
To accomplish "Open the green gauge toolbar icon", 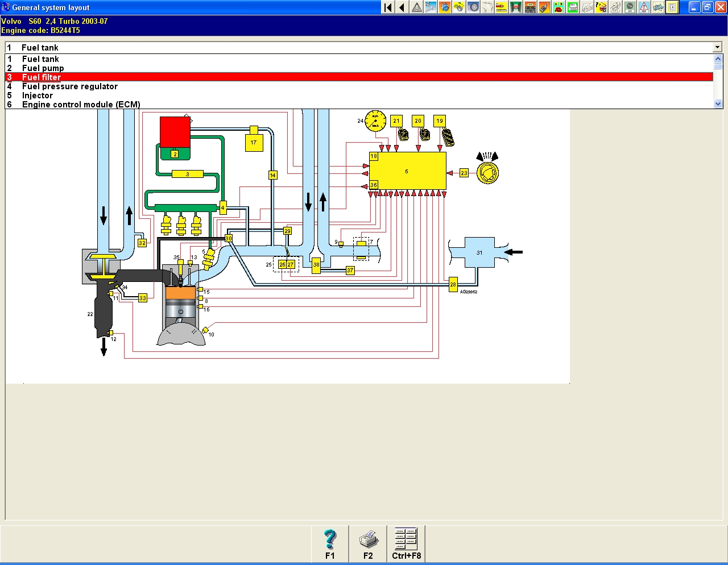I will tap(630, 7).
